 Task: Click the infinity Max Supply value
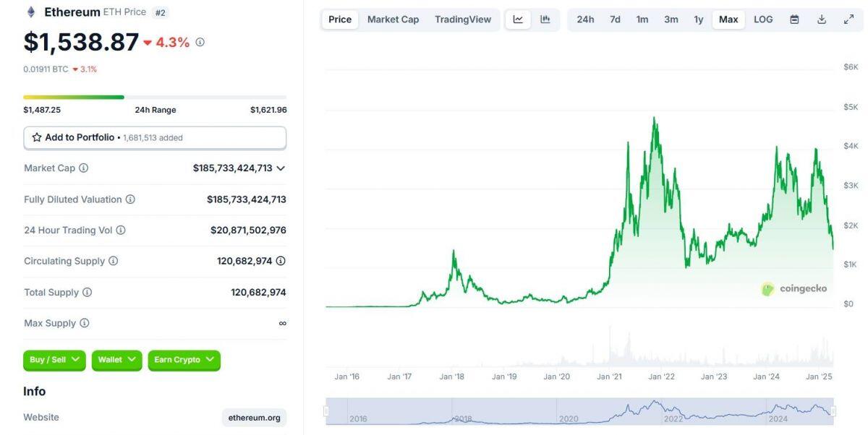click(282, 324)
